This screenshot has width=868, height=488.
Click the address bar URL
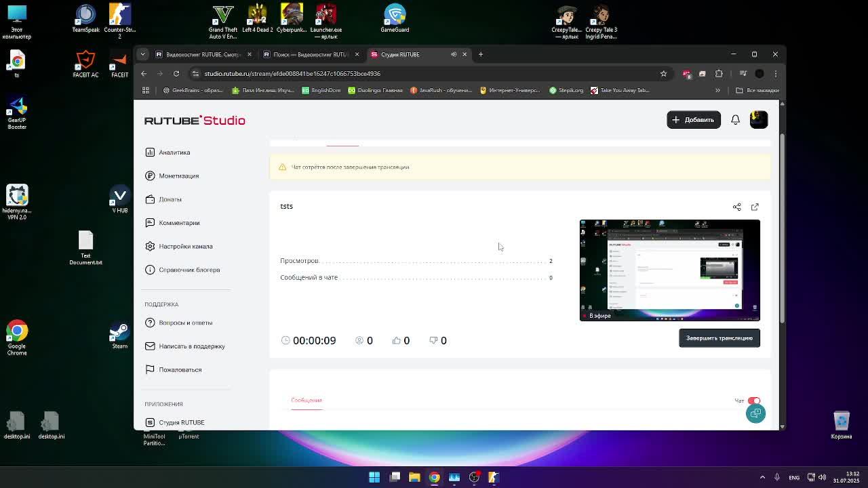[292, 73]
